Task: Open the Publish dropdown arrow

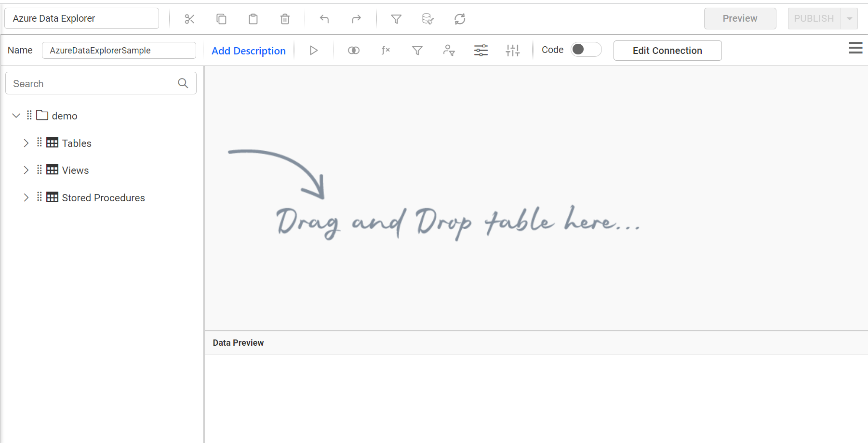Action: (849, 19)
